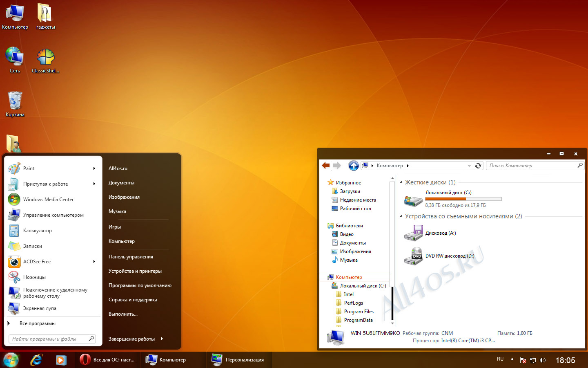Click the Экранная лупа magnifier icon
This screenshot has width=588, height=368.
pyautogui.click(x=14, y=308)
